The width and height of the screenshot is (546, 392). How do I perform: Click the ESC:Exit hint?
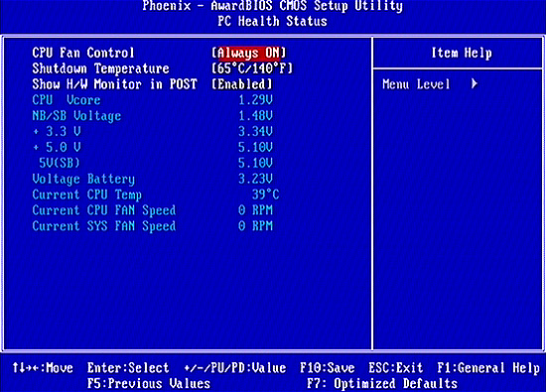(395, 368)
